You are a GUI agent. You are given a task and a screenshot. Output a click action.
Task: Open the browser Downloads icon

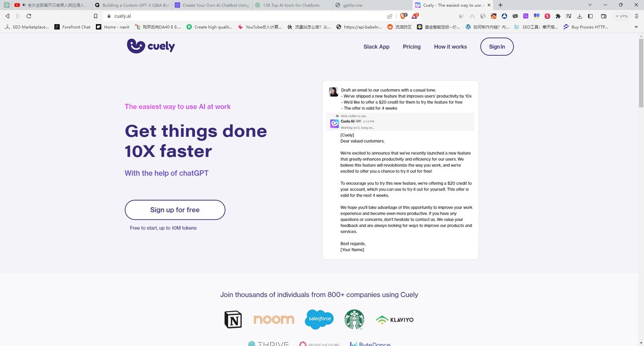click(x=580, y=16)
